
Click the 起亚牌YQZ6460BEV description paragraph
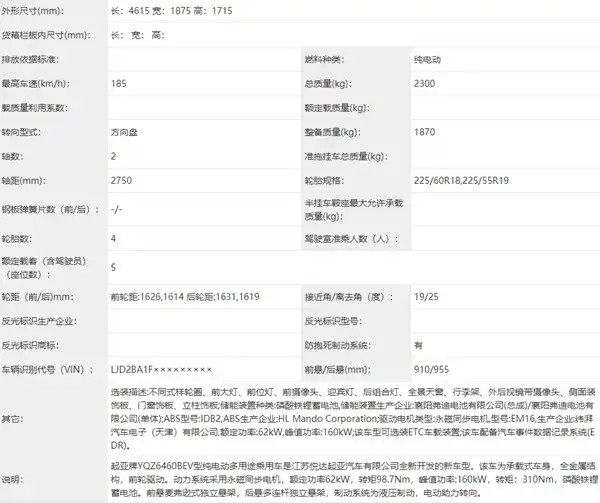click(x=354, y=479)
